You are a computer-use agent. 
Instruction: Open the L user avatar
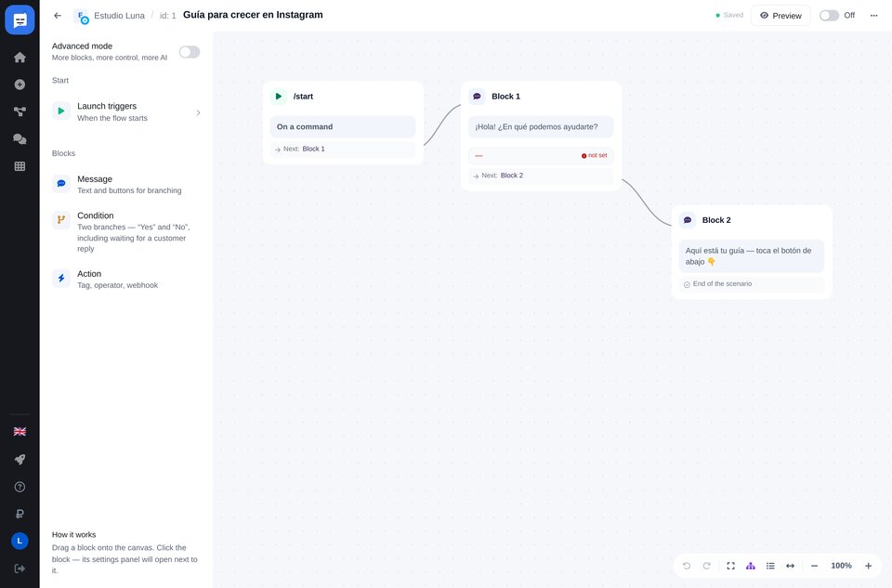[x=20, y=541]
